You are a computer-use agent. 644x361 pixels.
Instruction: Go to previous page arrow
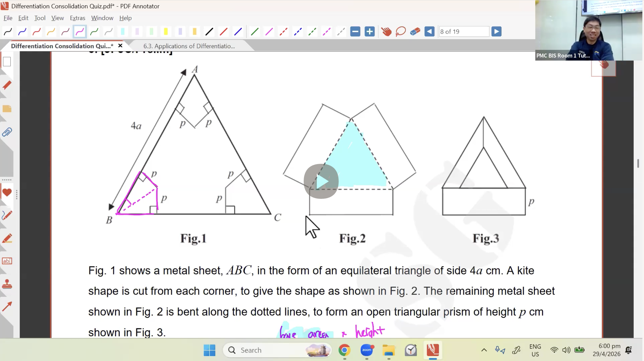pos(429,31)
